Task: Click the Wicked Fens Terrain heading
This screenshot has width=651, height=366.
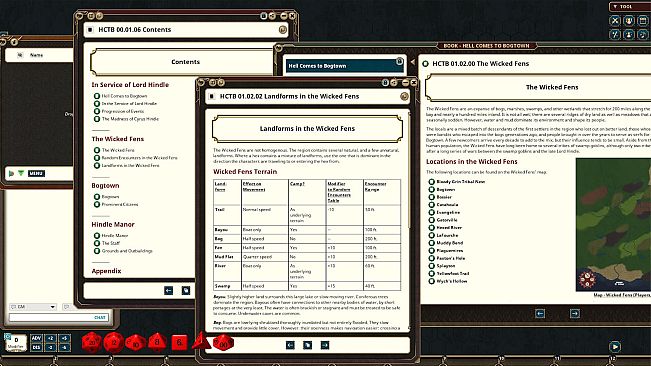Action: (245, 171)
